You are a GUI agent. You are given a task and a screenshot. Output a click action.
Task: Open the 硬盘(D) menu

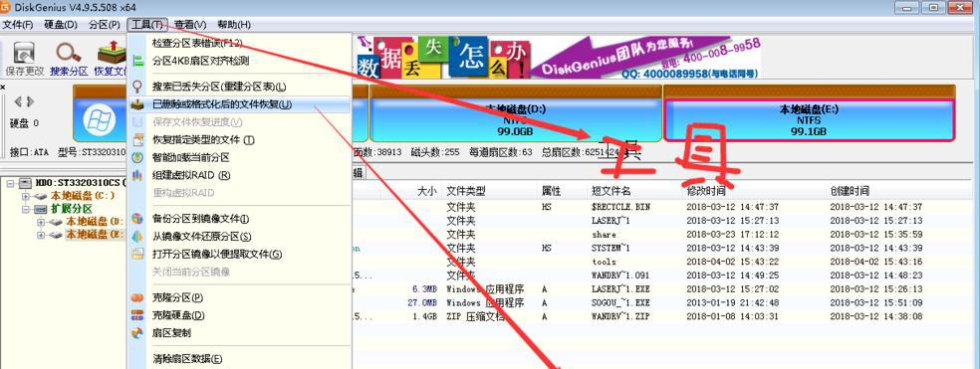pos(61,24)
